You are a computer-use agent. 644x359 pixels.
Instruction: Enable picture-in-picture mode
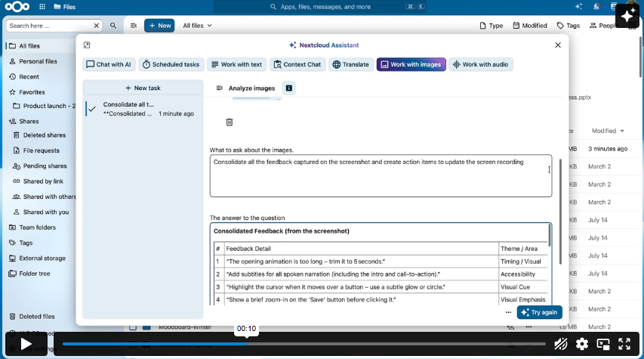[603, 344]
